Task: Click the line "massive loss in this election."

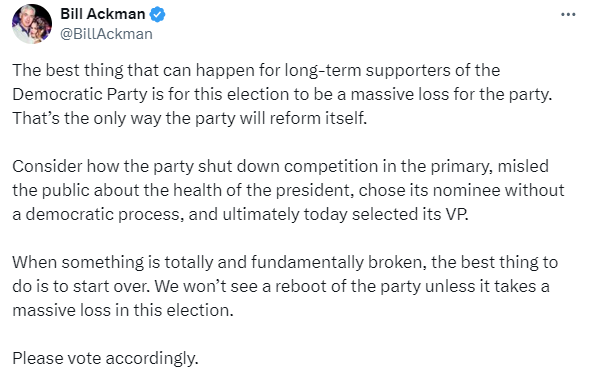Action: tap(123, 310)
